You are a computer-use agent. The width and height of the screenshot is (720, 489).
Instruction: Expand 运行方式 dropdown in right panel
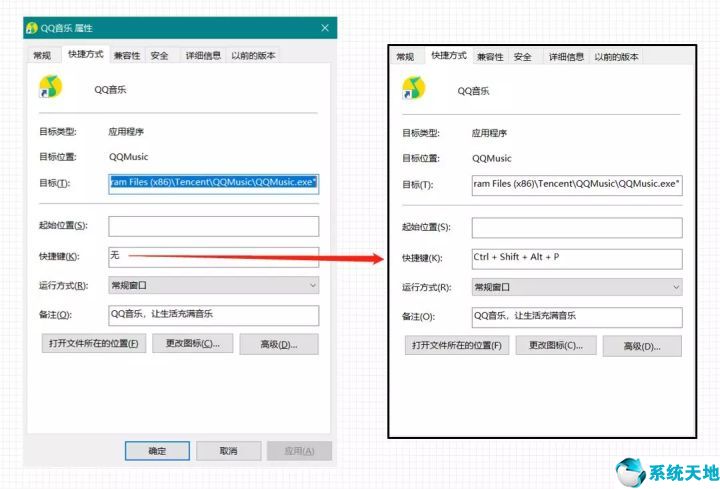577,287
